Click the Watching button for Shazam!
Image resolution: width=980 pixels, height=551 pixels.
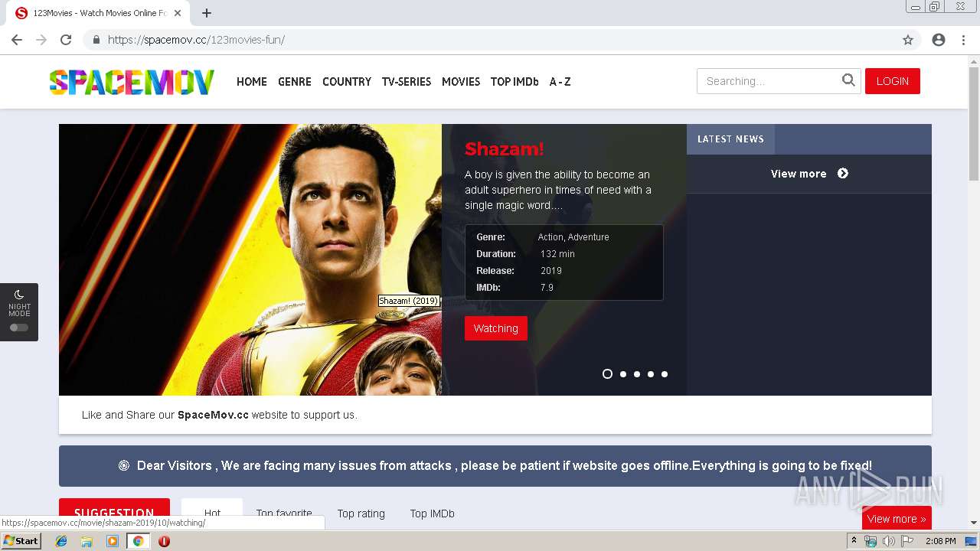click(496, 328)
